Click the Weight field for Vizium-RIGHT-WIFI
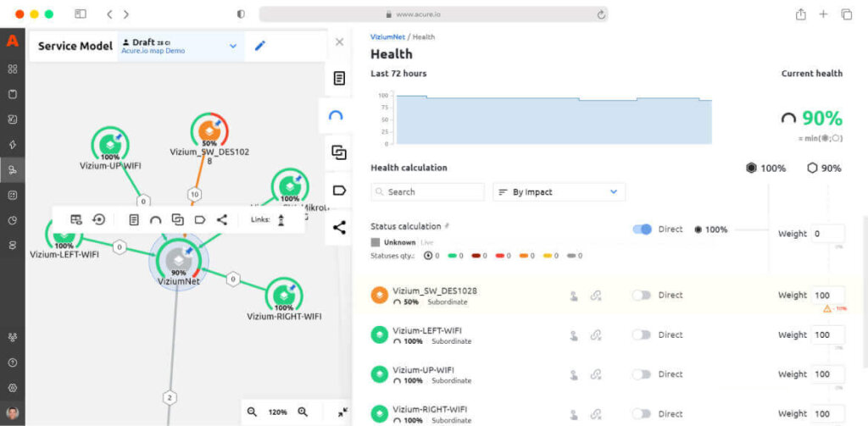This screenshot has width=868, height=426. (827, 414)
